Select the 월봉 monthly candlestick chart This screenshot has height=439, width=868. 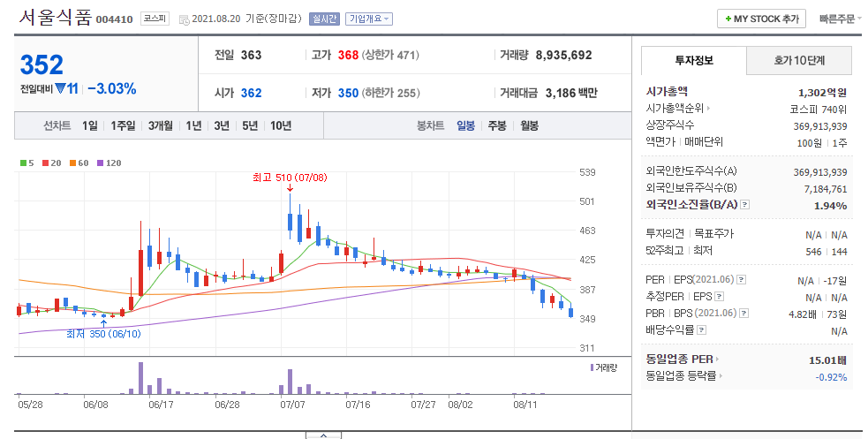click(529, 125)
